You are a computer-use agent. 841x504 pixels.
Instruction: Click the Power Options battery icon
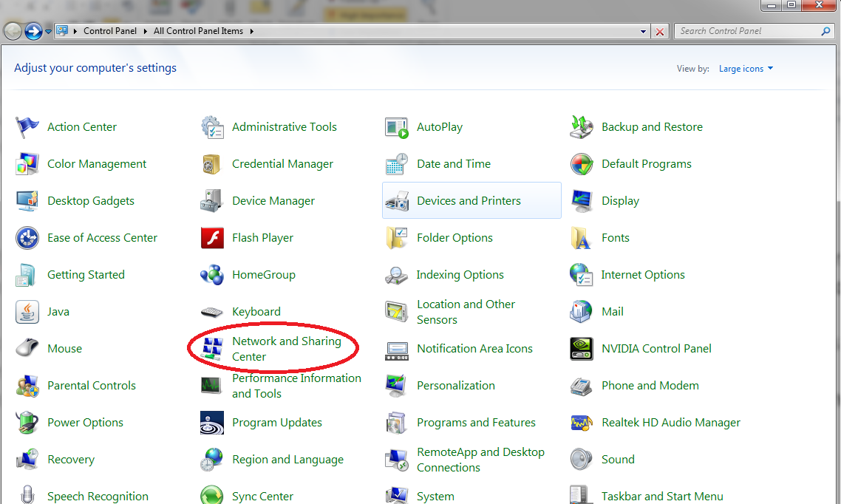(27, 423)
